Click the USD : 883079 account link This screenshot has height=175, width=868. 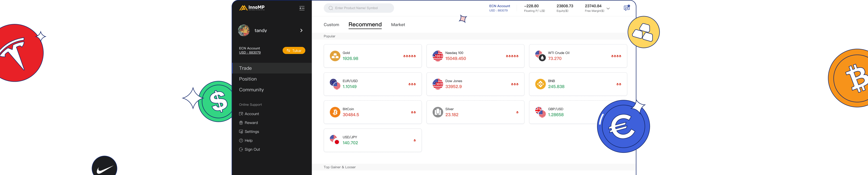(250, 52)
